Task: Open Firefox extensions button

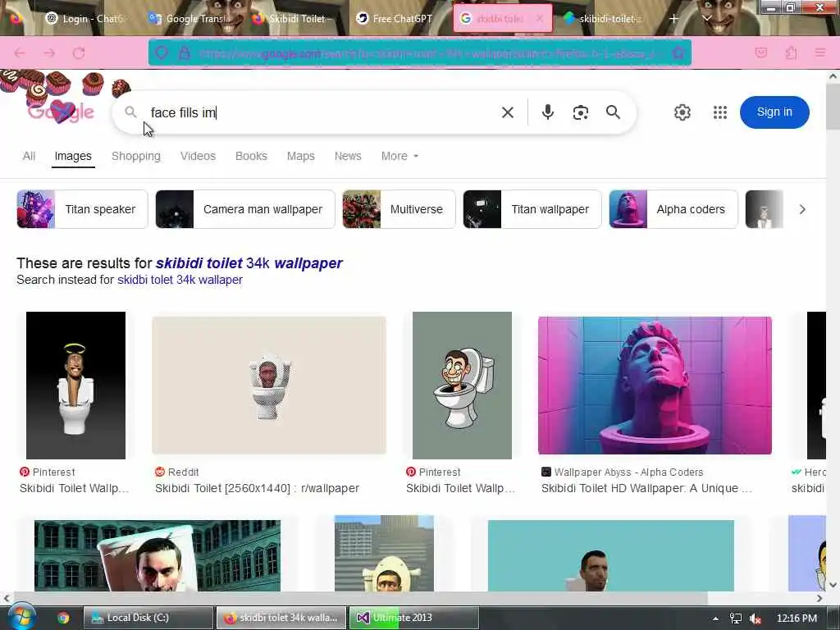Action: pos(791,52)
